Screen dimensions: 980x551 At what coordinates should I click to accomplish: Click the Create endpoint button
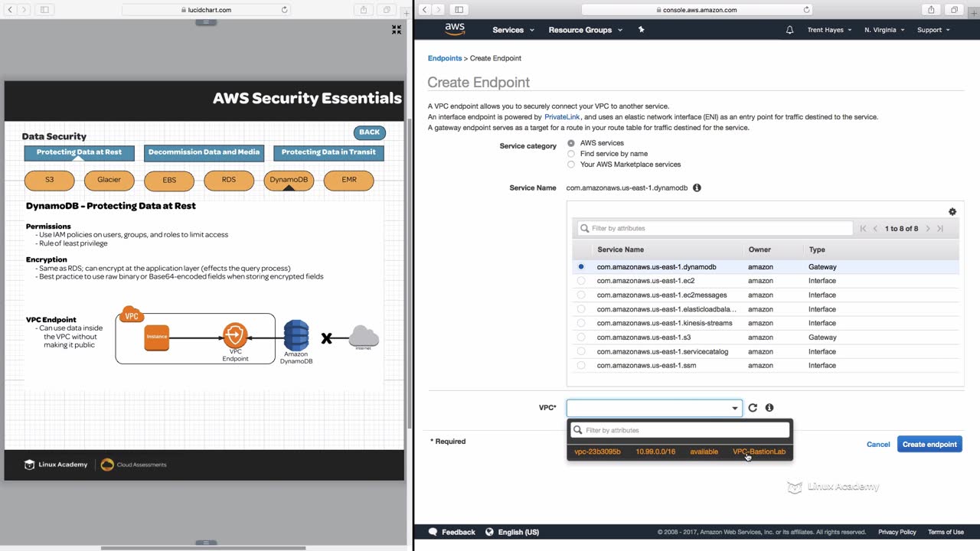(x=929, y=445)
